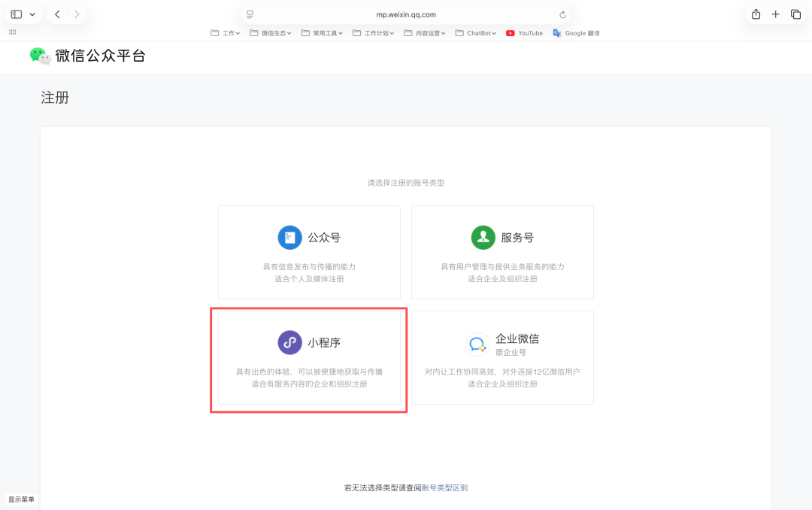The image size is (812, 510).
Task: Open a new tab with the plus icon
Action: 775,14
